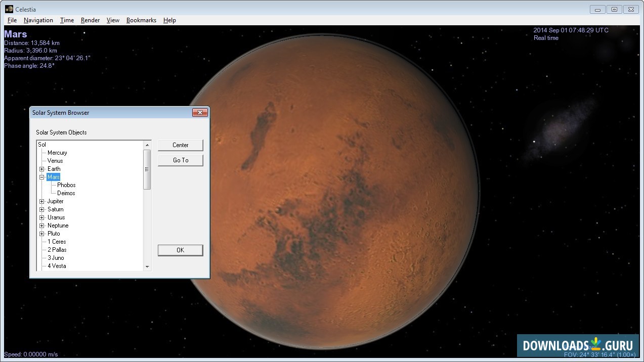Select Deimos under Mars
The image size is (644, 362).
pos(66,193)
